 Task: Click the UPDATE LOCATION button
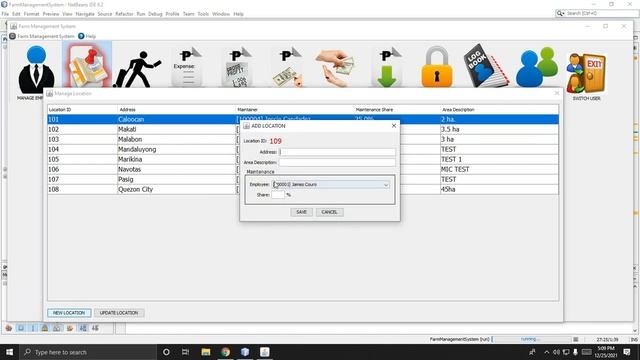tap(119, 313)
